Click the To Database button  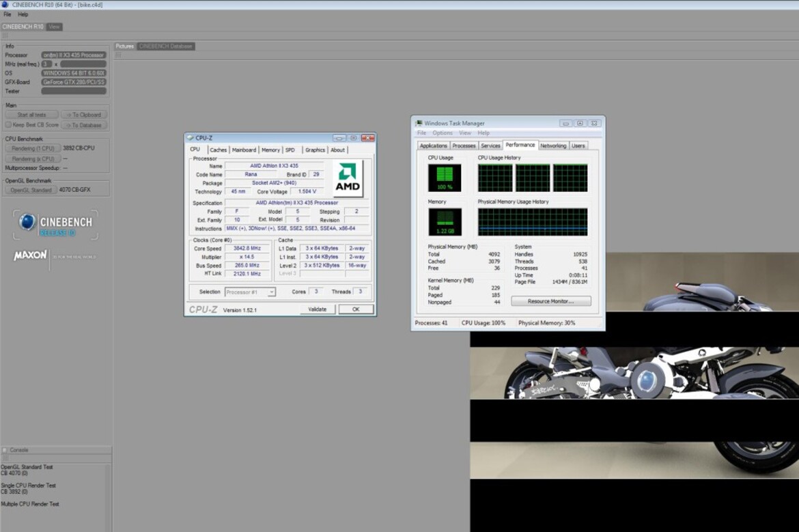coord(84,125)
